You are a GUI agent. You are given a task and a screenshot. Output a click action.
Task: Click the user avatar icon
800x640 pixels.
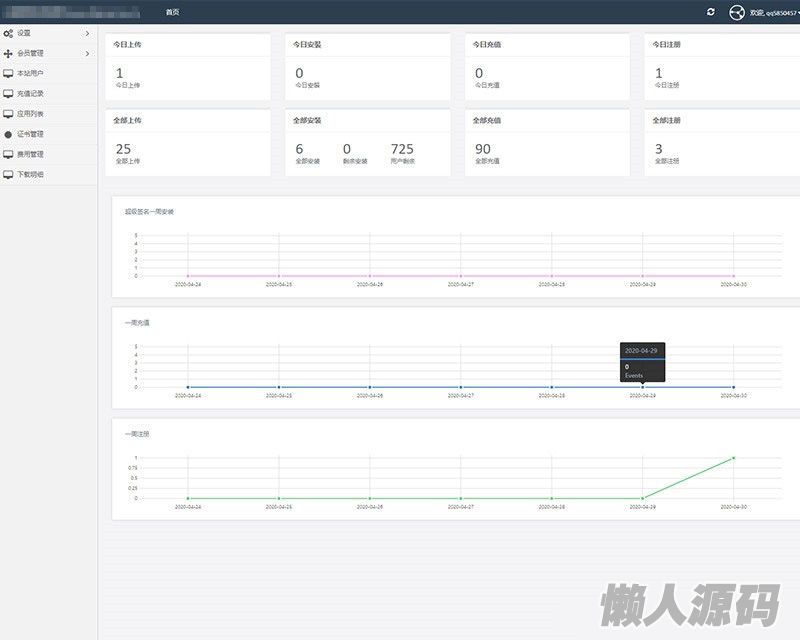pyautogui.click(x=738, y=12)
